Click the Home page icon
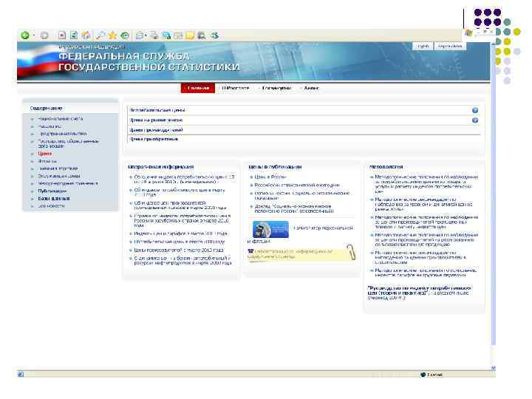532x399 pixels. pos(86,35)
